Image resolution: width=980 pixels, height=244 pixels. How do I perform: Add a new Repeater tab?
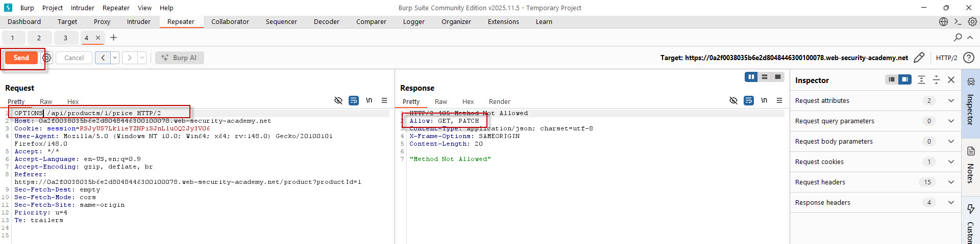point(113,38)
